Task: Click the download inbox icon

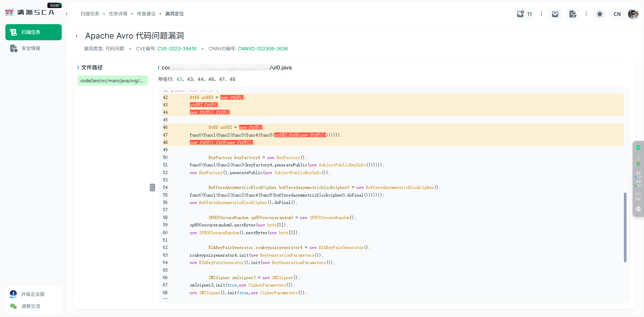Action: tap(555, 14)
